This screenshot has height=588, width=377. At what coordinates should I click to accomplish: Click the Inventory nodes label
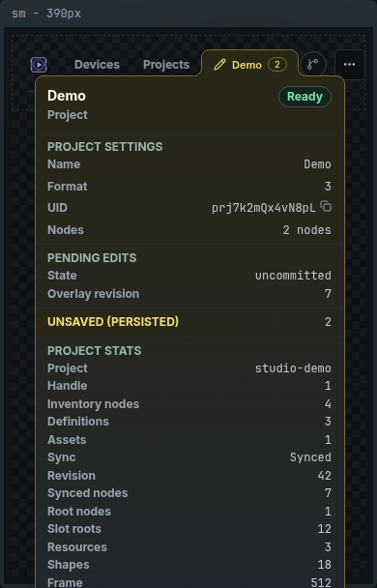point(94,404)
